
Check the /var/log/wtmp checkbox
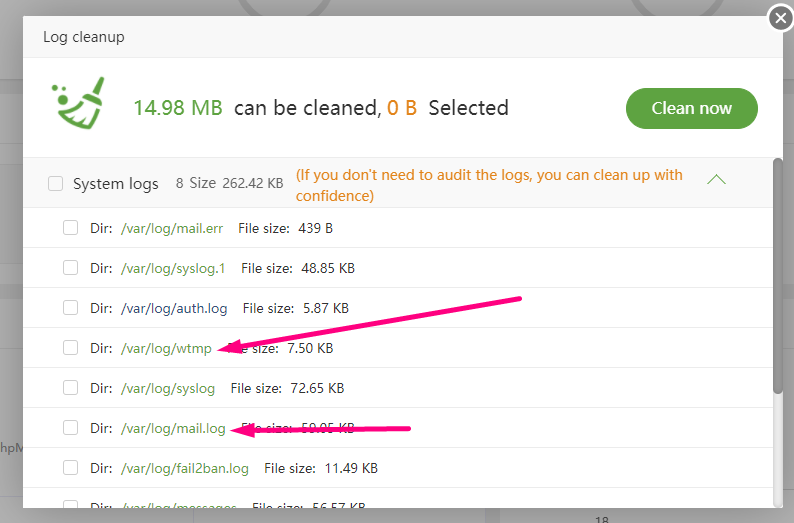[x=70, y=348]
